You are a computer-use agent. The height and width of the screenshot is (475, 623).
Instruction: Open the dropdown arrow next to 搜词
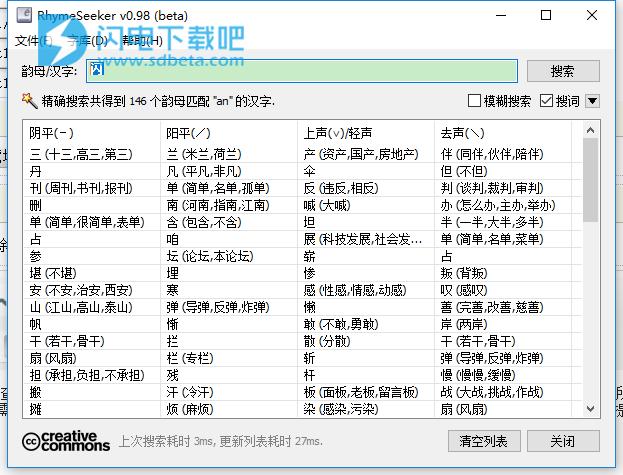(x=592, y=101)
